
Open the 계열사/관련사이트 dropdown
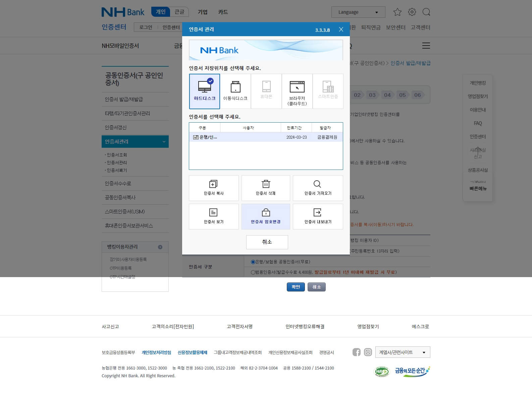tap(403, 352)
